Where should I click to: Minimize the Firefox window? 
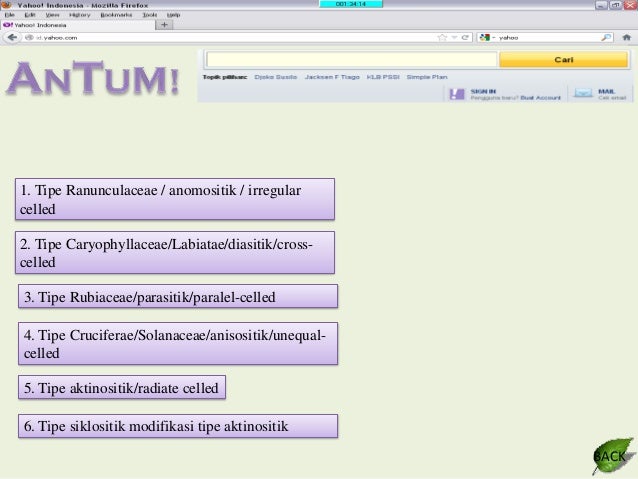pos(602,5)
